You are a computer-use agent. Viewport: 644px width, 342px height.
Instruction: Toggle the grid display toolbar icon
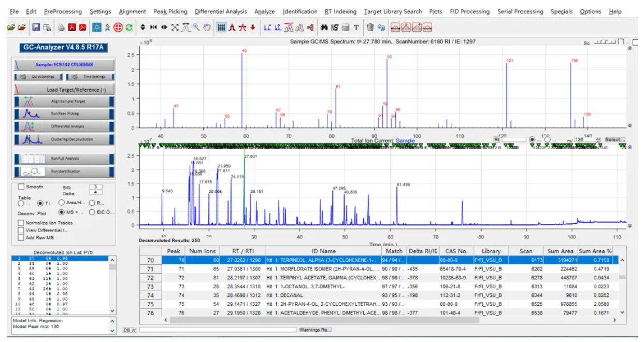coord(221,27)
